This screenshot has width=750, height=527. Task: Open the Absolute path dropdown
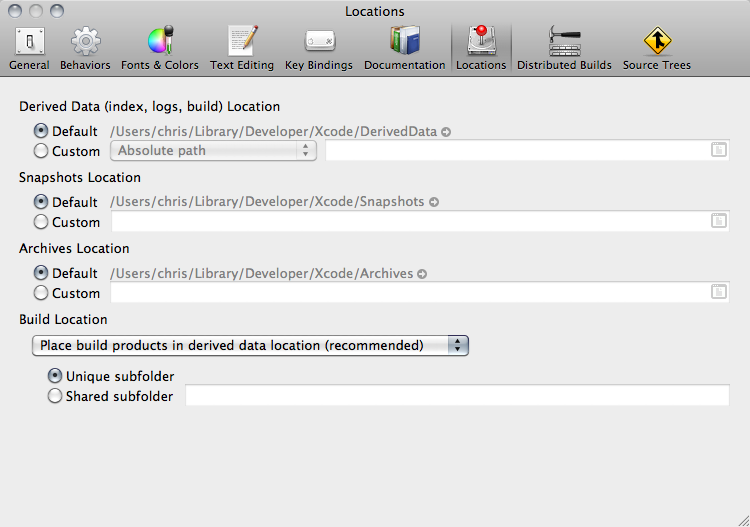click(213, 151)
